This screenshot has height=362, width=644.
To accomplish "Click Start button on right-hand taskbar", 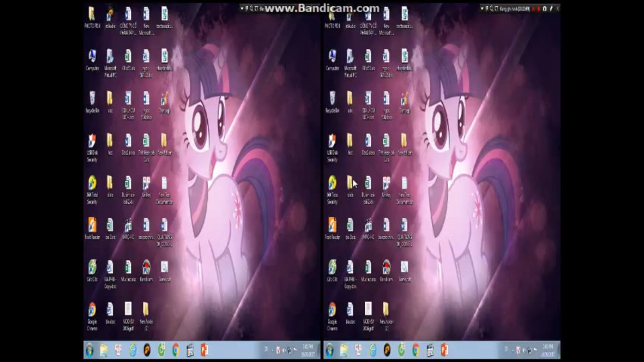I will click(329, 350).
